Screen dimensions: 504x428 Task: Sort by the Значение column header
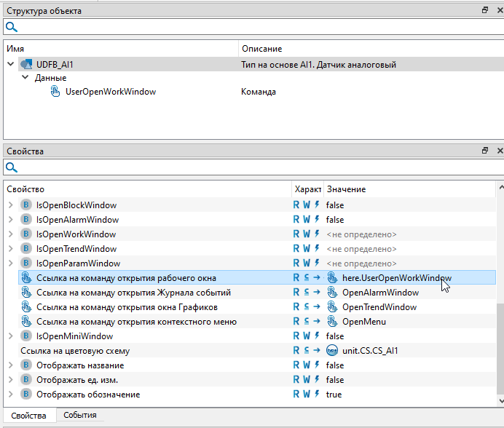346,189
